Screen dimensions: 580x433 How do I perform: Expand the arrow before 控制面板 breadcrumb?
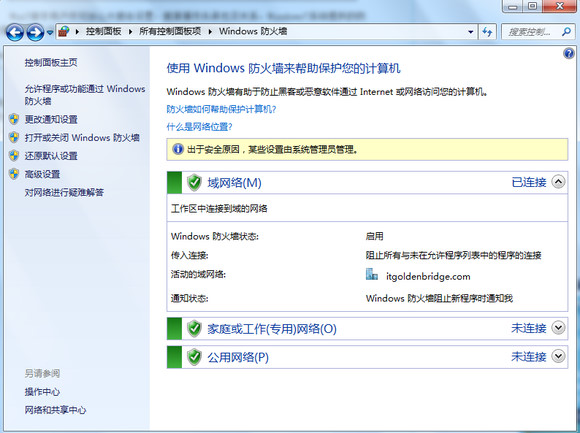pos(77,32)
